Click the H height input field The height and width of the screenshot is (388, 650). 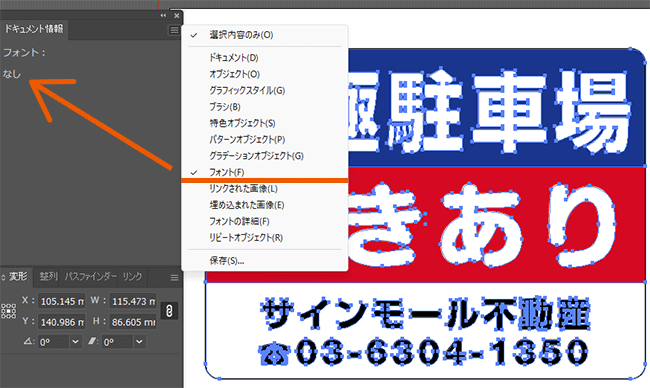(133, 322)
